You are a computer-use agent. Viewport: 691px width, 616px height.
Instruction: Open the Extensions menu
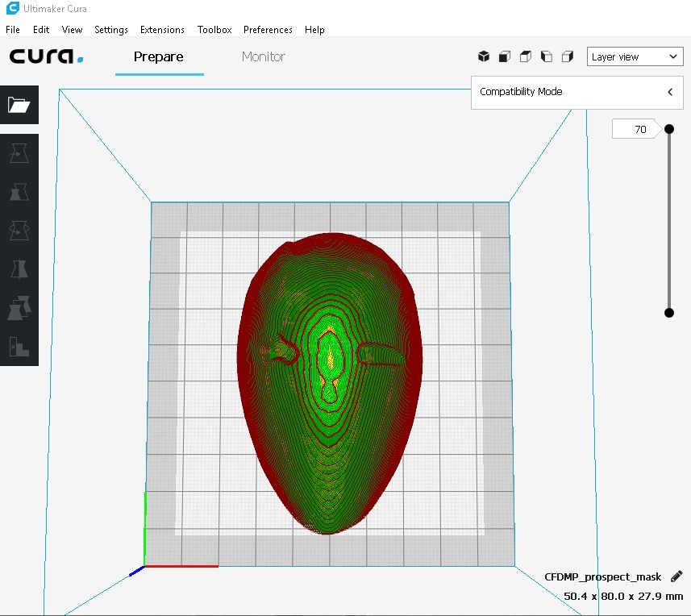pos(162,30)
